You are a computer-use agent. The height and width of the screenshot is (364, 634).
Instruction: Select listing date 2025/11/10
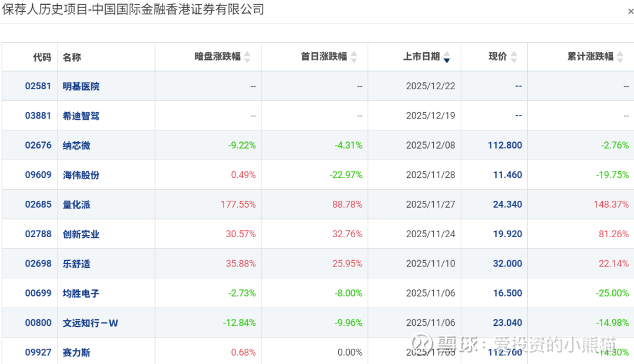coord(431,263)
